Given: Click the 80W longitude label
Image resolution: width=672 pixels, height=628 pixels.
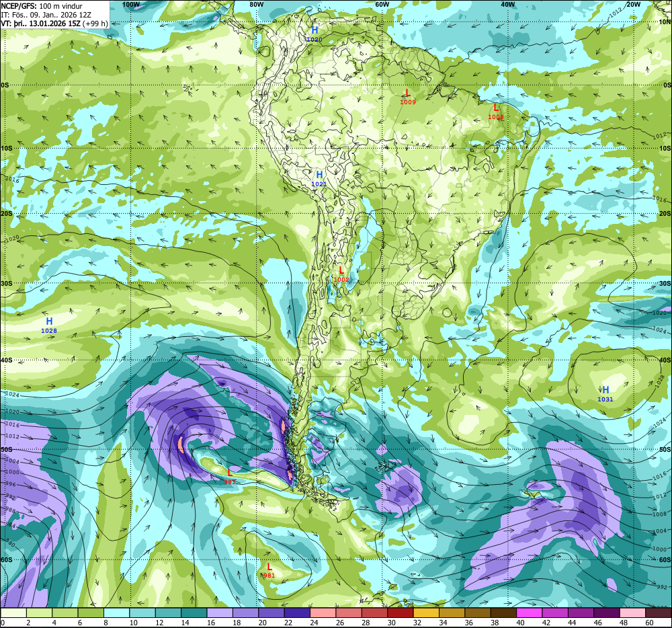Looking at the screenshot, I should 256,4.
